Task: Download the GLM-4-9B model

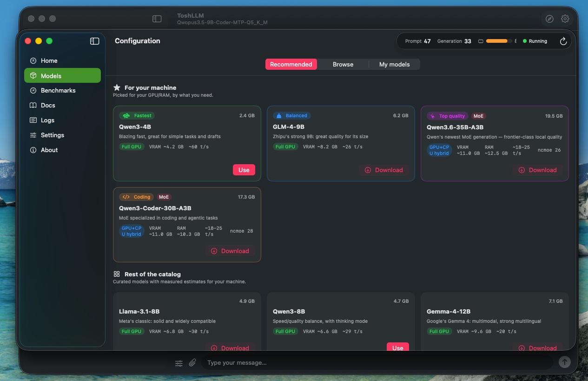Action: [384, 170]
